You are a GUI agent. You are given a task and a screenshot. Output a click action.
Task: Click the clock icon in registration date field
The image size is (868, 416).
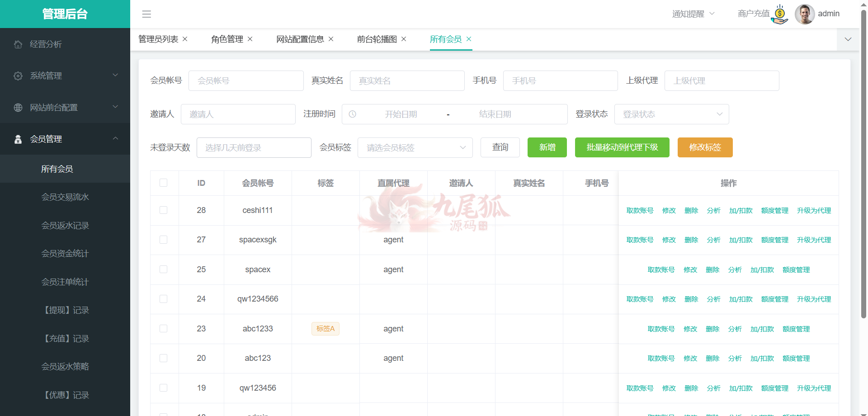pyautogui.click(x=353, y=114)
